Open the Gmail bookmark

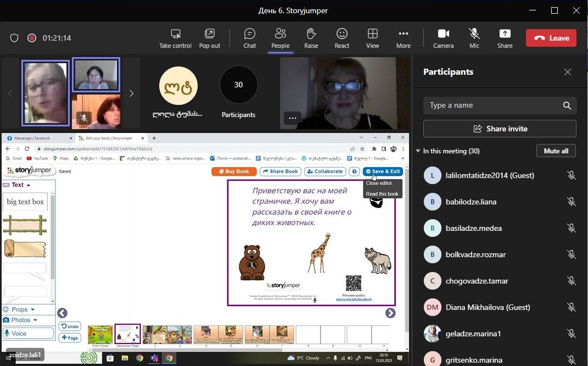(14, 158)
